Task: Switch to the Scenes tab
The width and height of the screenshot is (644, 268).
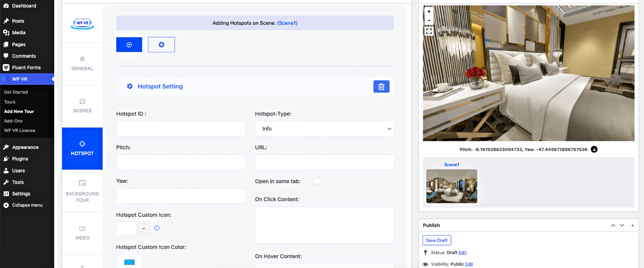Action: [x=82, y=106]
